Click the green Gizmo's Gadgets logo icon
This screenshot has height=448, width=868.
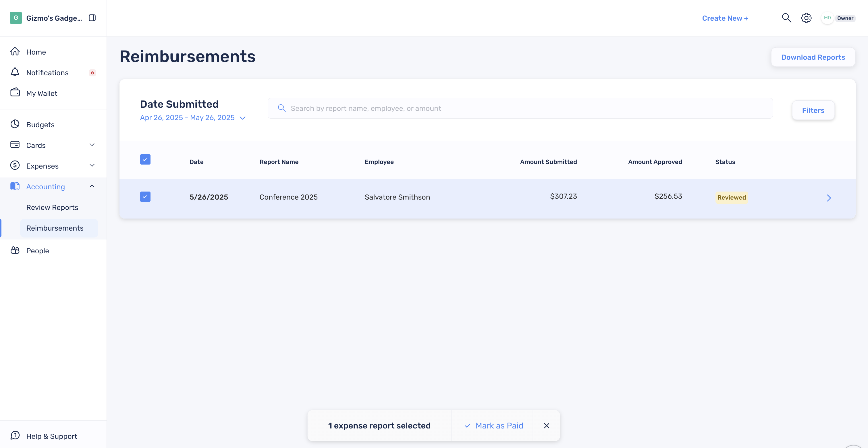click(x=16, y=18)
